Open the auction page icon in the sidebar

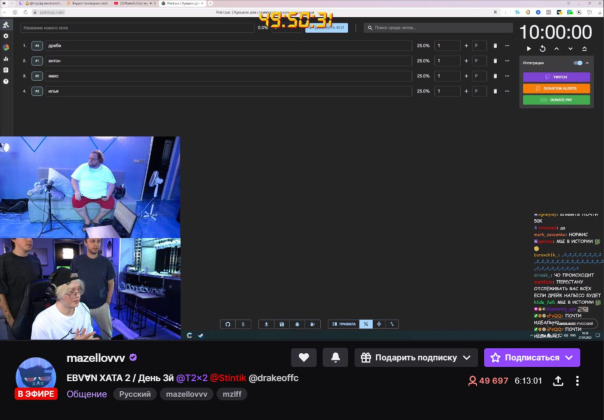(x=6, y=25)
